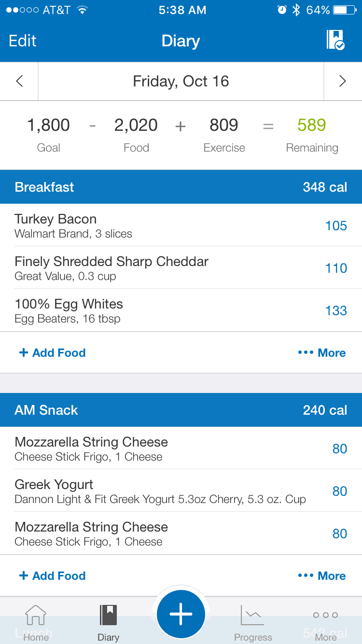Open More options for AM Snack

pyautogui.click(x=322, y=576)
